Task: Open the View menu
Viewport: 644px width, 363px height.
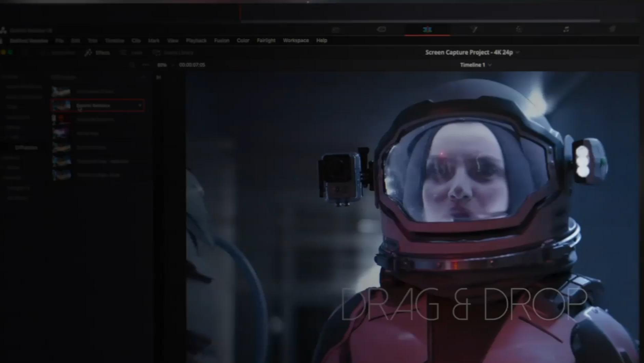Action: tap(173, 40)
